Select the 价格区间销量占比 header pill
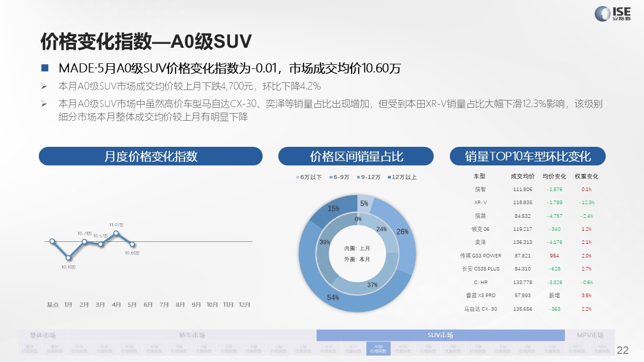 coord(356,156)
